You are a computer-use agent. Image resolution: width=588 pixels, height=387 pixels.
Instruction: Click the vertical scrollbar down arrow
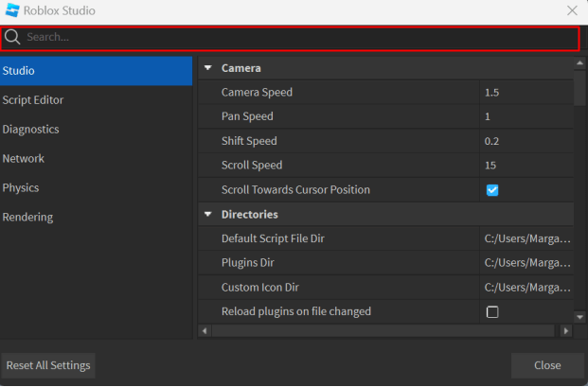pyautogui.click(x=579, y=316)
